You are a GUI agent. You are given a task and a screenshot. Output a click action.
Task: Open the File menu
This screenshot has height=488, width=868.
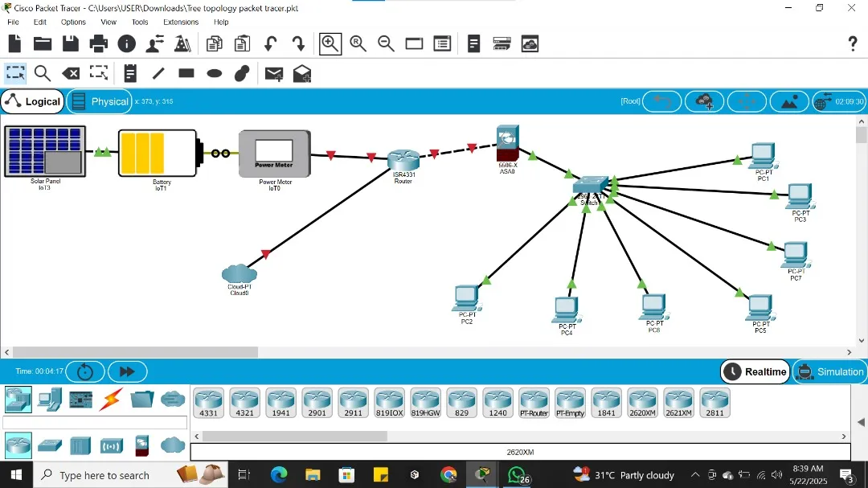click(x=14, y=23)
